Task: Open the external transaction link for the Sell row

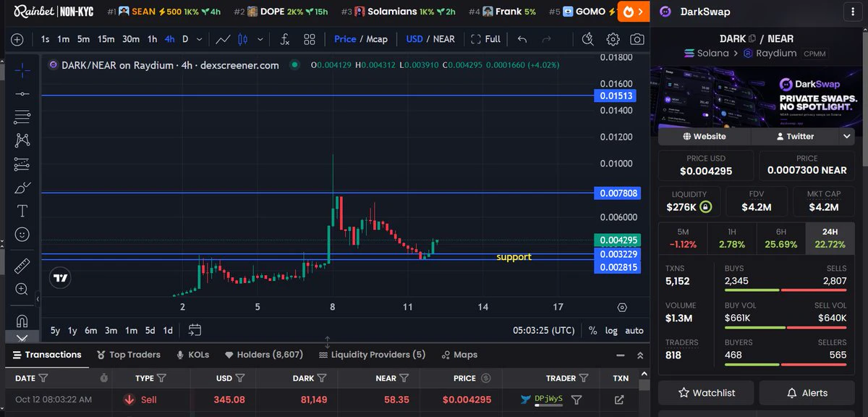Action: (x=619, y=400)
